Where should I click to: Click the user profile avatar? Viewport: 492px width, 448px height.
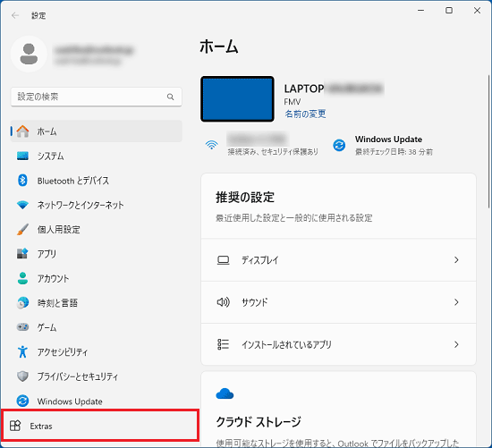click(x=29, y=54)
